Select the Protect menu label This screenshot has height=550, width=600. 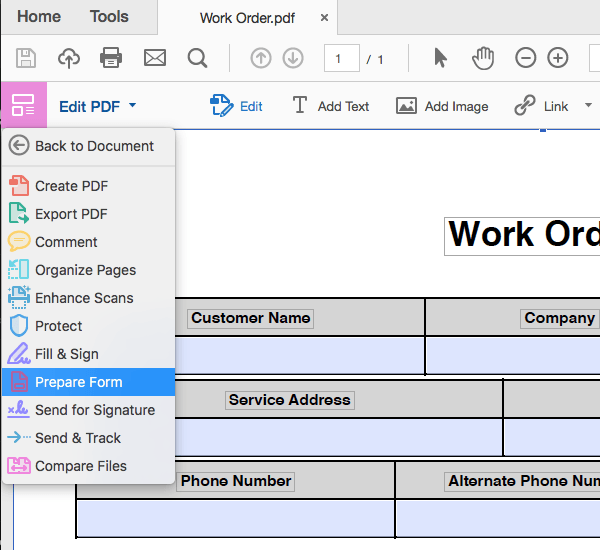coord(59,326)
